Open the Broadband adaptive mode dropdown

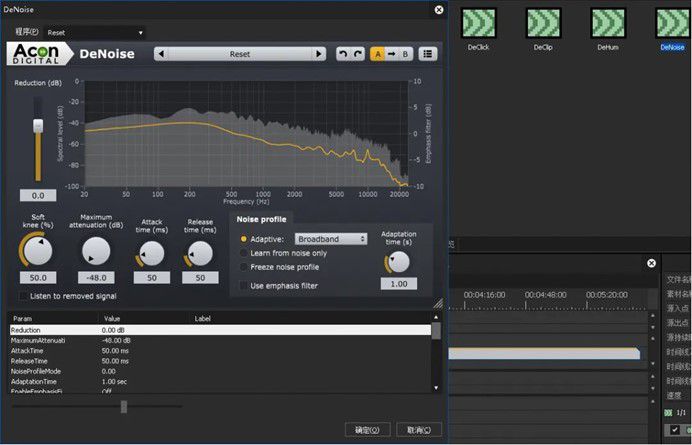coord(331,239)
